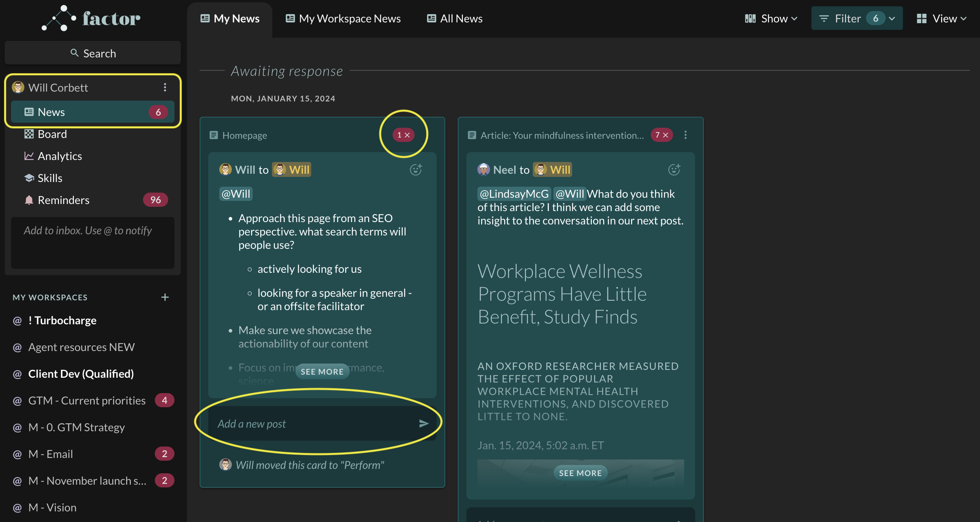Open the Article card's three-dot menu

pos(686,135)
